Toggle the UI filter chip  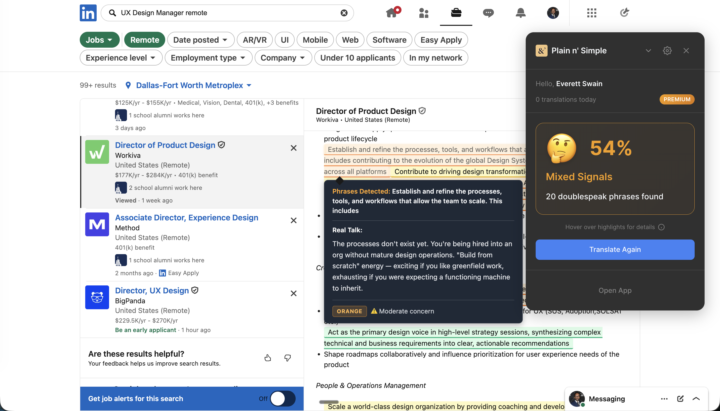285,40
